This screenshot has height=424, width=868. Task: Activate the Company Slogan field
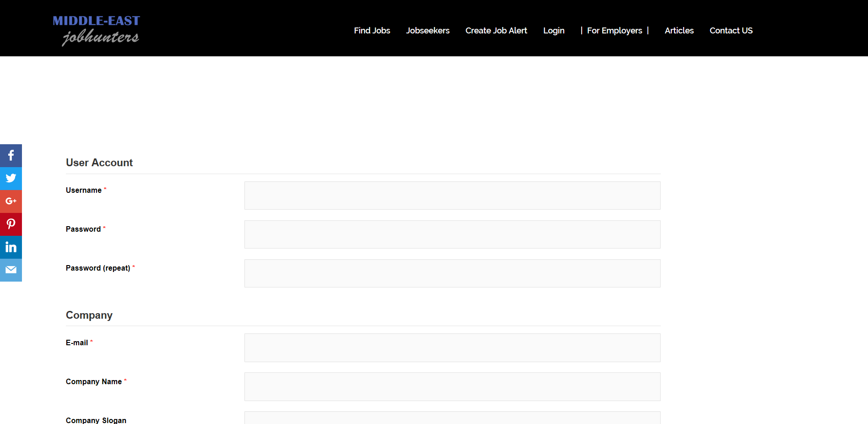[452, 418]
